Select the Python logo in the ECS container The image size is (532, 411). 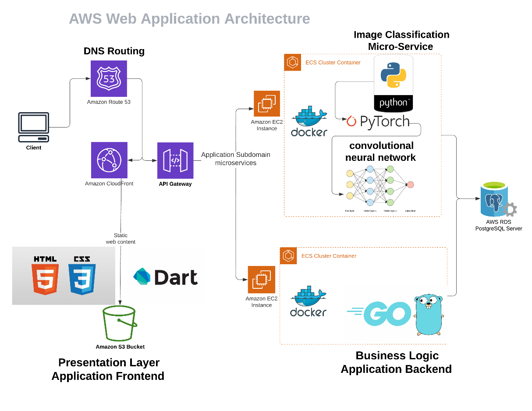393,83
